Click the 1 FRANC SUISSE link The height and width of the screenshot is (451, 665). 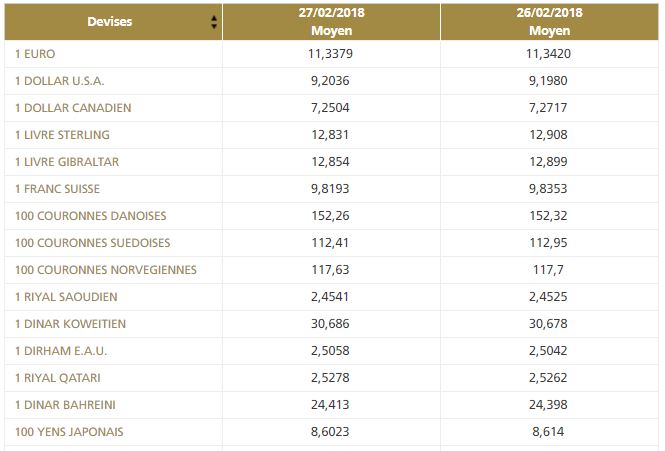point(58,189)
